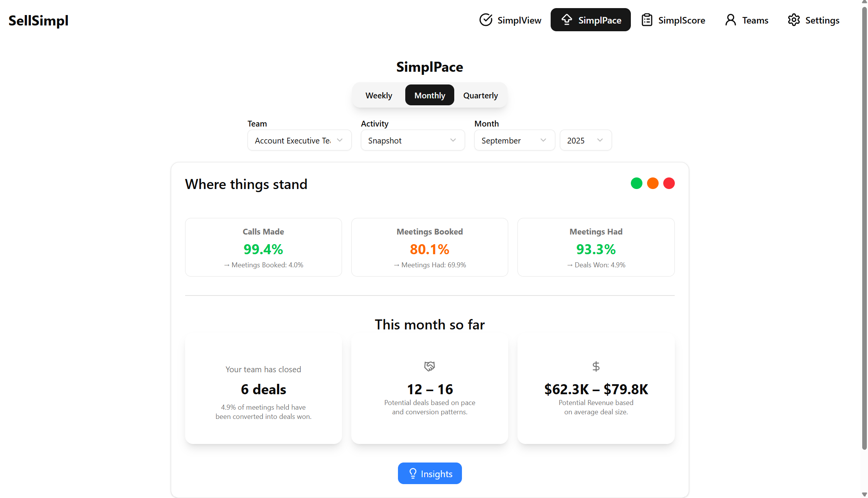The width and height of the screenshot is (868, 498).
Task: Open the Month selector showing September
Action: [514, 140]
